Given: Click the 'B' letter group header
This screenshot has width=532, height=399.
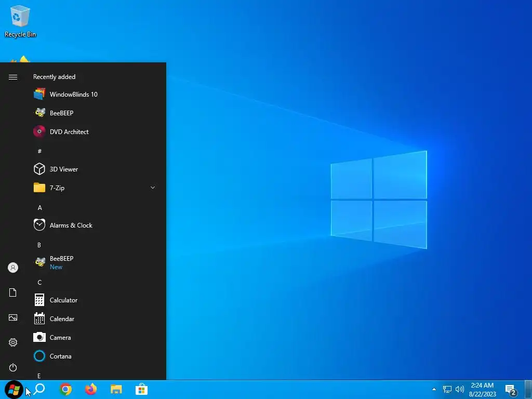Looking at the screenshot, I should tap(39, 245).
